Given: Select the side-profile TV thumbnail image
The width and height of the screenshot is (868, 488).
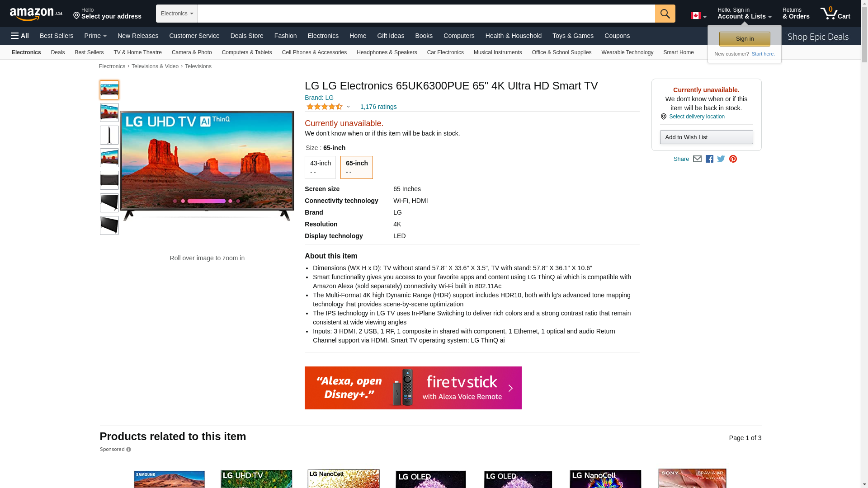Looking at the screenshot, I should tap(109, 135).
